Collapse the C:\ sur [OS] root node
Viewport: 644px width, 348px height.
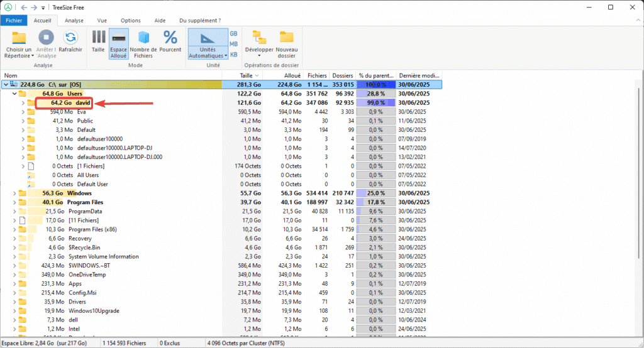point(6,85)
